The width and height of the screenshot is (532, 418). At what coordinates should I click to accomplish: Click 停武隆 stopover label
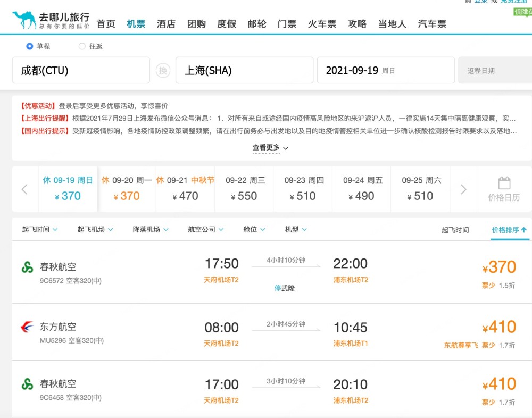(x=284, y=288)
